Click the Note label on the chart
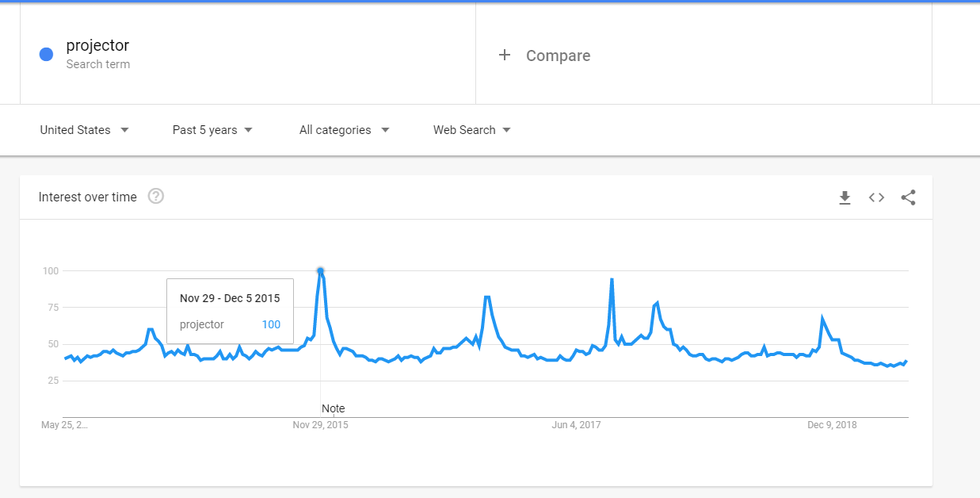The height and width of the screenshot is (498, 980). (x=333, y=408)
